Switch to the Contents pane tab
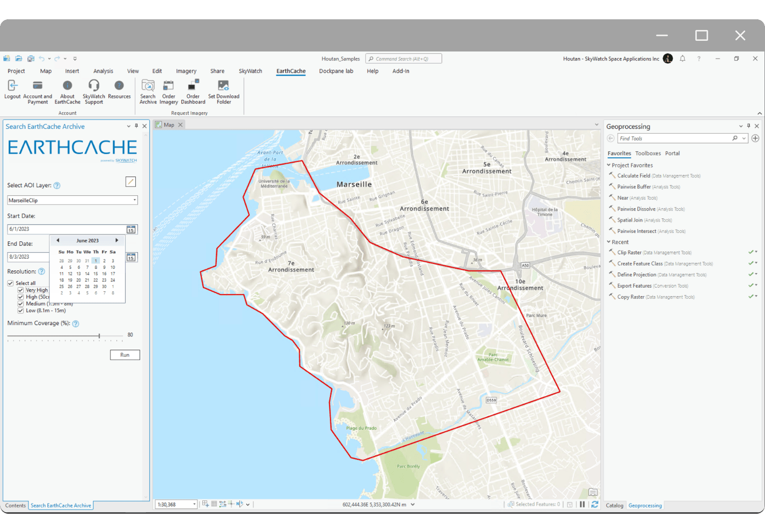The height and width of the screenshot is (532, 765). click(16, 506)
